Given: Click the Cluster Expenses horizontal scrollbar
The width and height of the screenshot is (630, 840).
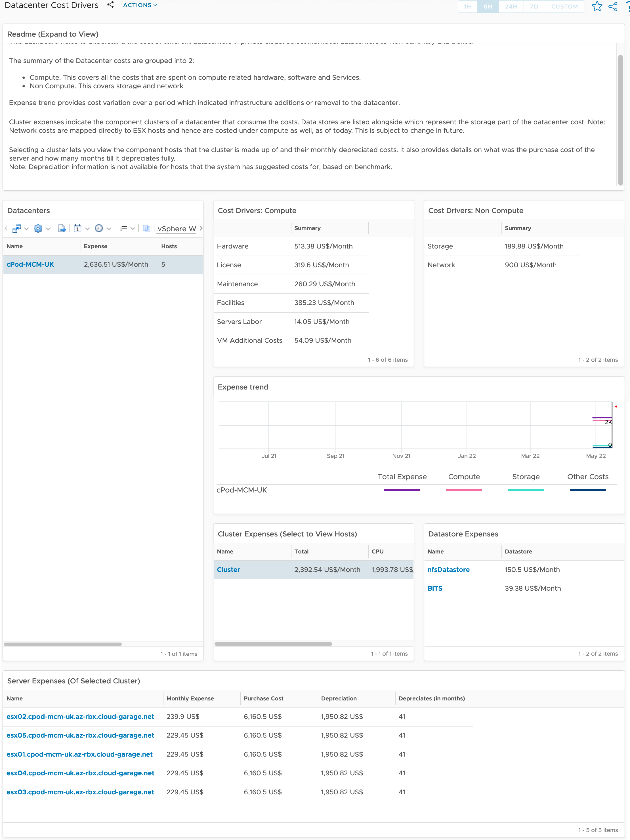Looking at the screenshot, I should coord(273,644).
